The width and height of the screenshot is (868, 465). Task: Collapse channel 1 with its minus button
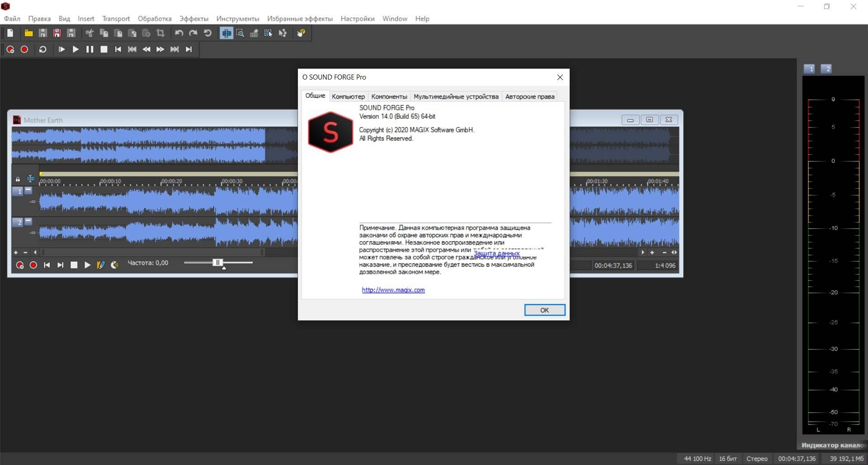click(28, 190)
